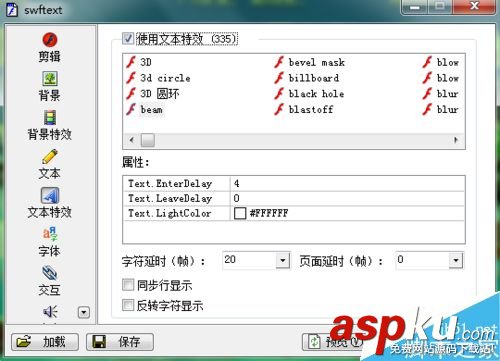Screen dimensions: 500x361
Task: Enable 同步行显示 checkbox
Action: pos(128,285)
